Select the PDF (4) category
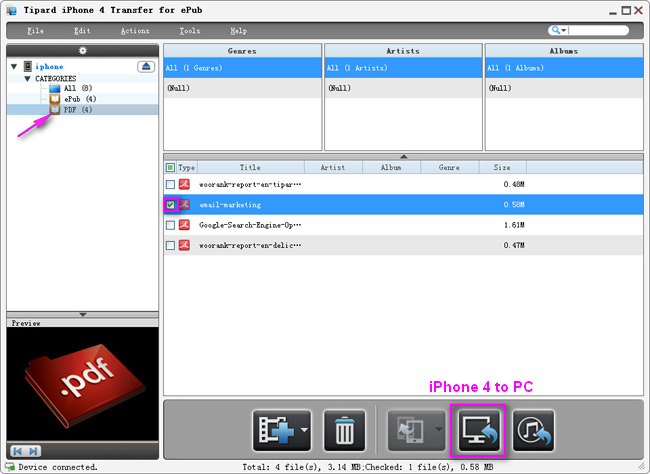 click(78, 109)
